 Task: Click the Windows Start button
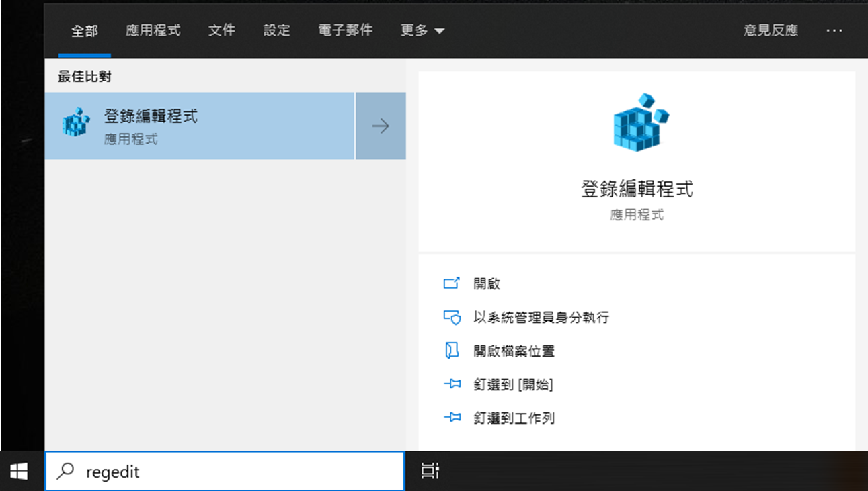click(19, 472)
